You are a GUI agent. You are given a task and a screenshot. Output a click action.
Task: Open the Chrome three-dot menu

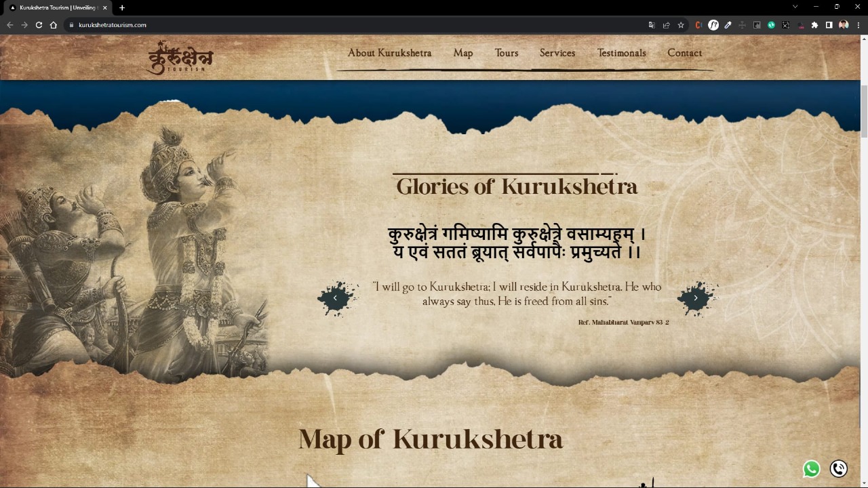[x=857, y=25]
